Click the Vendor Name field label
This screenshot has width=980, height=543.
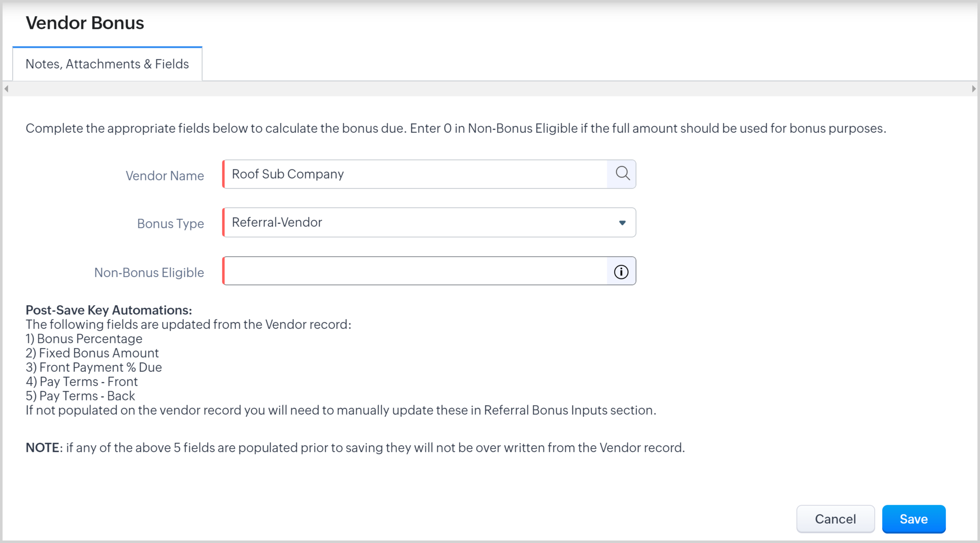click(x=165, y=176)
